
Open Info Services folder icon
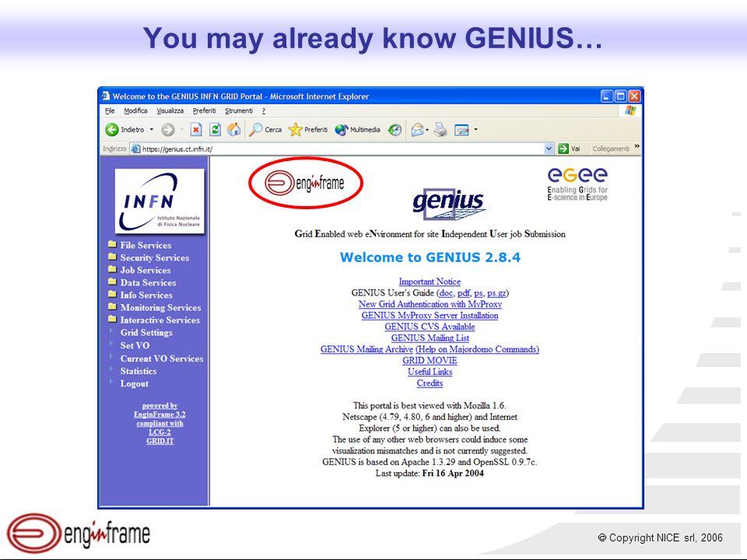112,294
